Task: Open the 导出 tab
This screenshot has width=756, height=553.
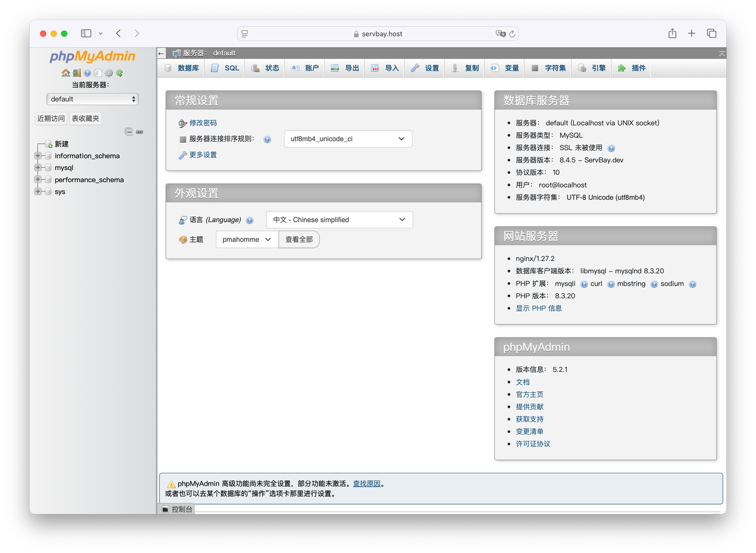Action: tap(345, 68)
